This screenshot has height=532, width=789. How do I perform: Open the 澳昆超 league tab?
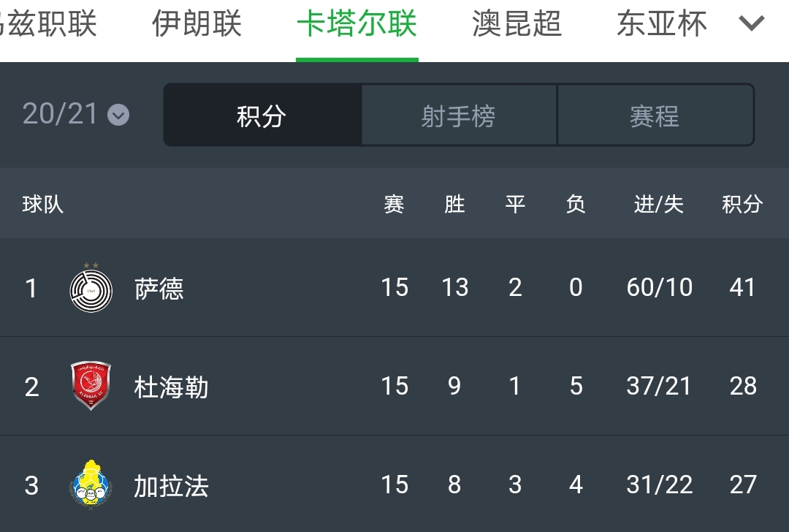click(x=517, y=25)
